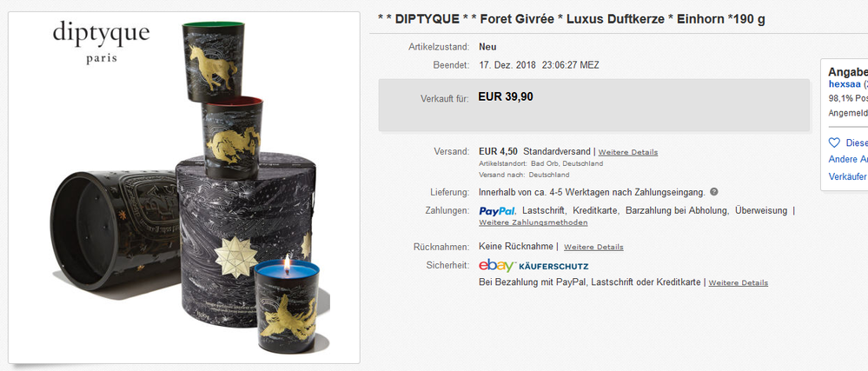Screen dimensions: 868x371
Task: Click the gold dragon candle in photo
Action: tap(232, 138)
